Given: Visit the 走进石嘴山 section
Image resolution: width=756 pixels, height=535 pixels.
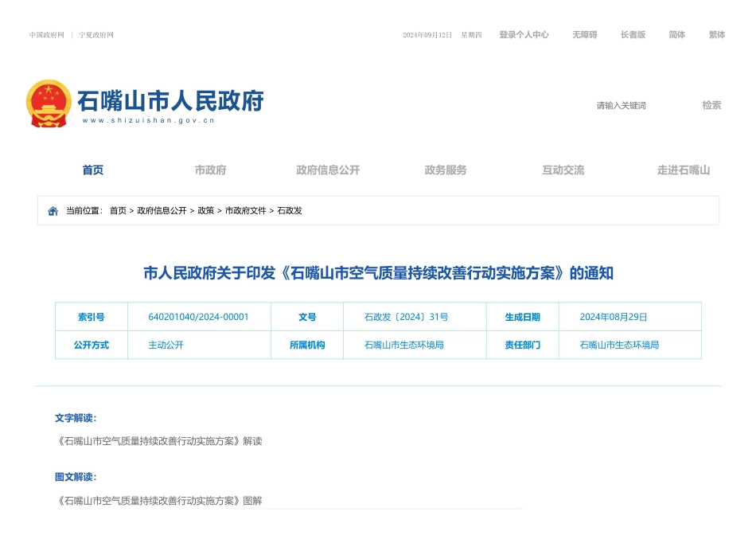Looking at the screenshot, I should [x=683, y=170].
